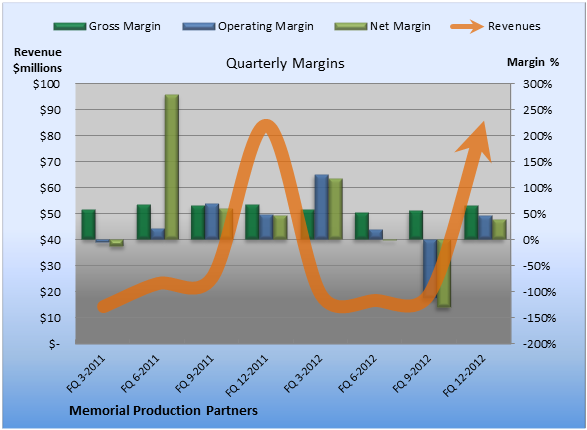Click the Memorial Production Partners caption
Image resolution: width=587 pixels, height=430 pixels.
coord(164,411)
